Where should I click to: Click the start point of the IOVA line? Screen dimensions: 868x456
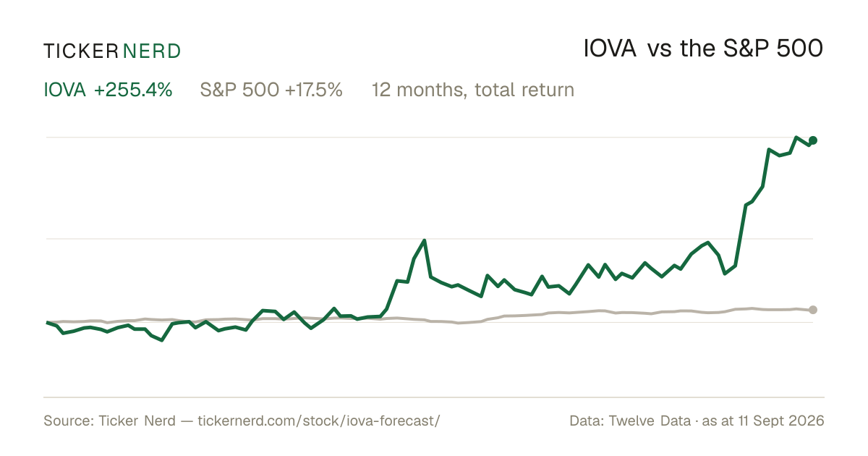point(47,322)
